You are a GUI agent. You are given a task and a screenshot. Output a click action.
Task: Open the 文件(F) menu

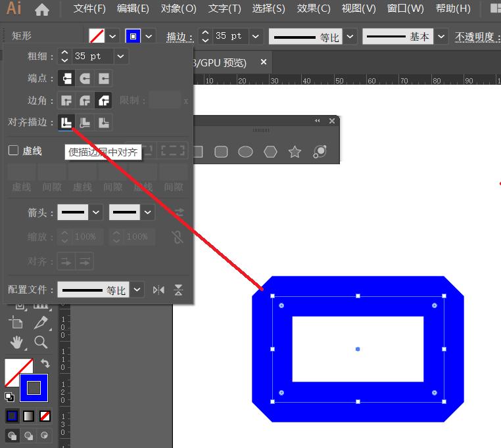89,9
